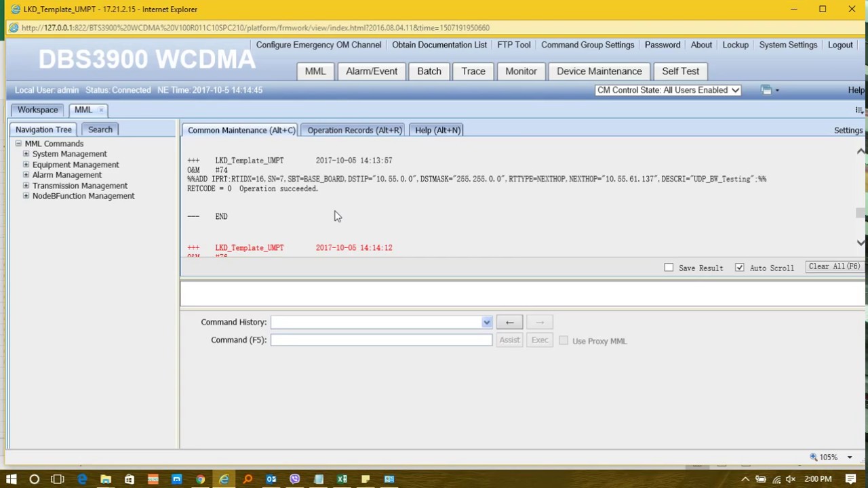
Task: Open Outlook from taskbar
Action: (x=271, y=479)
